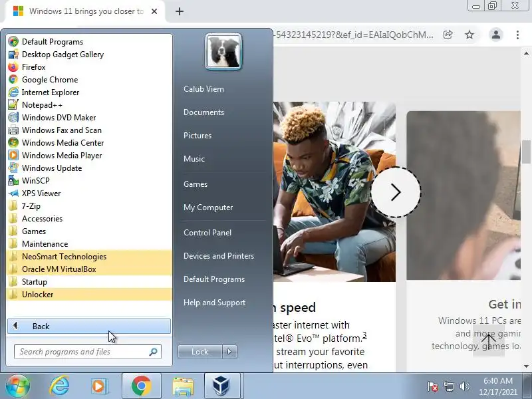
Task: Click the search magnifier icon
Action: click(154, 352)
